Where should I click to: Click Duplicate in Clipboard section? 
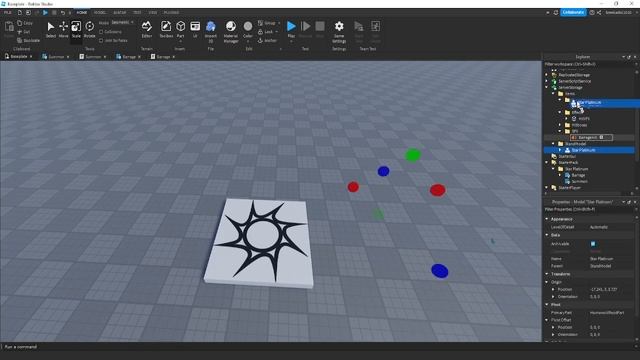[29, 40]
